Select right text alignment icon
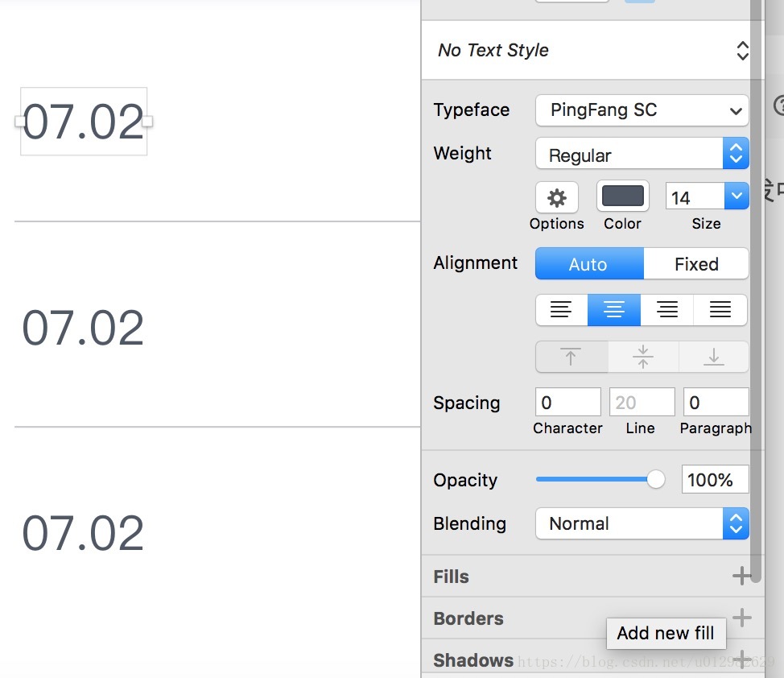The height and width of the screenshot is (678, 784). 667,310
